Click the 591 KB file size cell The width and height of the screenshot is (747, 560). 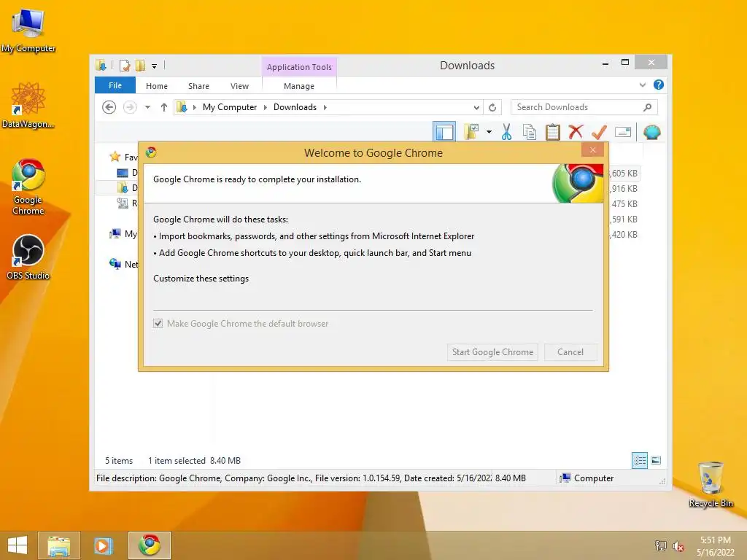[624, 219]
